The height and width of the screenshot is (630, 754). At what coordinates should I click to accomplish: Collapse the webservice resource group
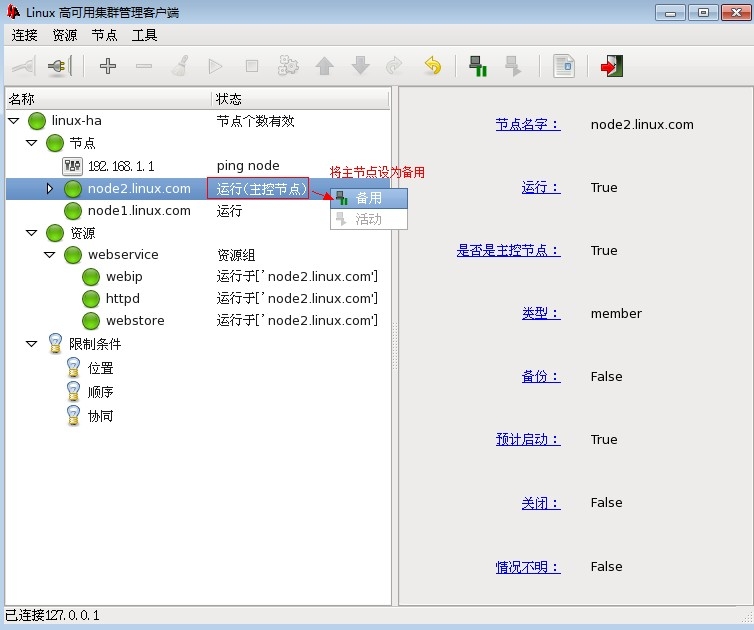(x=50, y=254)
